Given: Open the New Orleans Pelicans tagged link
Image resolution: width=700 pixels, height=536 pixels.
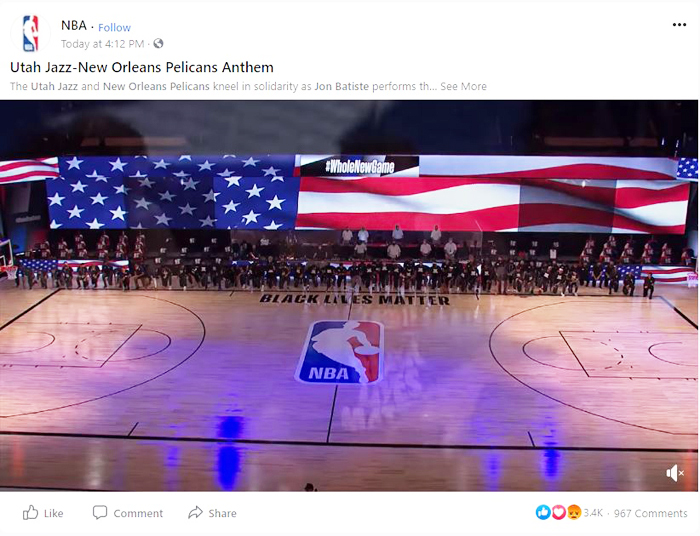Looking at the screenshot, I should [156, 87].
